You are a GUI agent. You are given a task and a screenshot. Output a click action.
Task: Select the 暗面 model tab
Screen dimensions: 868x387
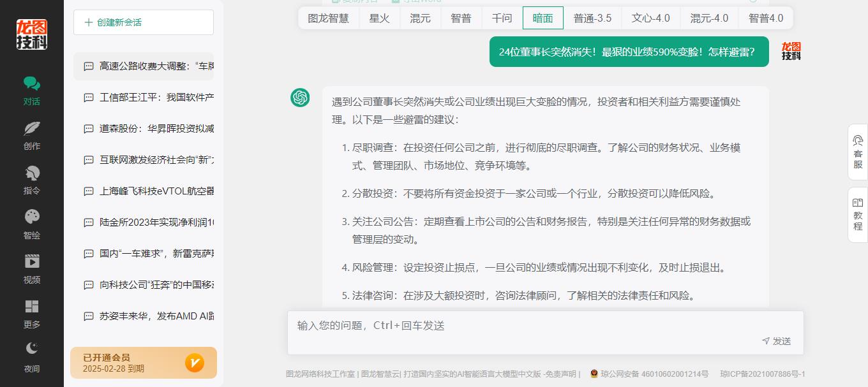click(543, 18)
